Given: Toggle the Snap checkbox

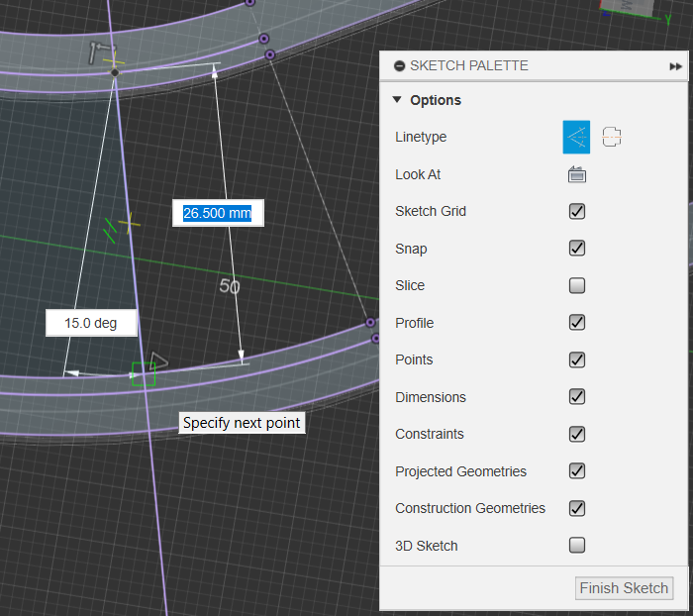Looking at the screenshot, I should coord(577,249).
